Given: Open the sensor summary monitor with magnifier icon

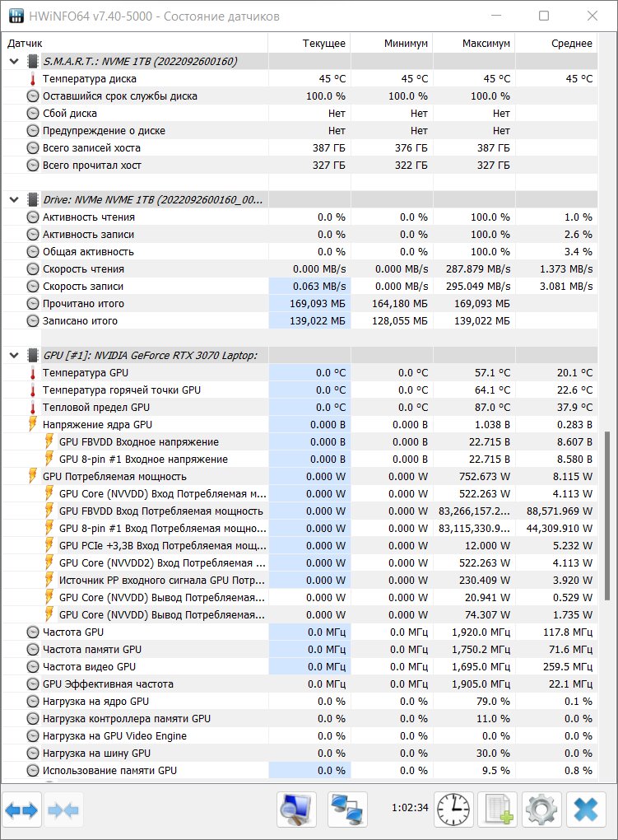Looking at the screenshot, I should (x=296, y=810).
